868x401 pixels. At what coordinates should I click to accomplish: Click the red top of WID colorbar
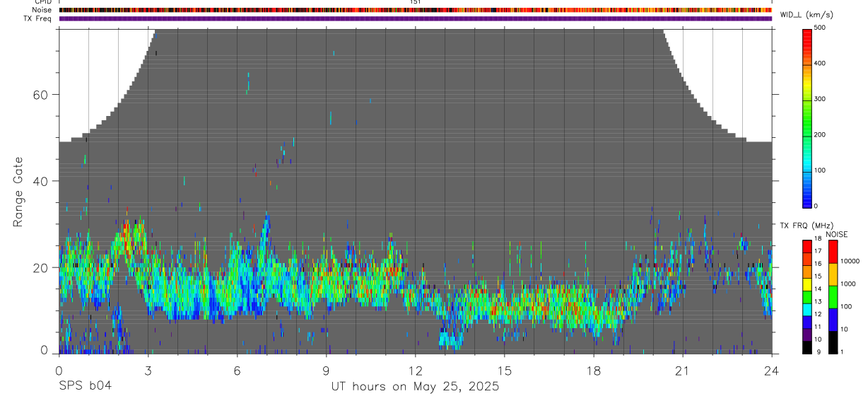pyautogui.click(x=807, y=35)
